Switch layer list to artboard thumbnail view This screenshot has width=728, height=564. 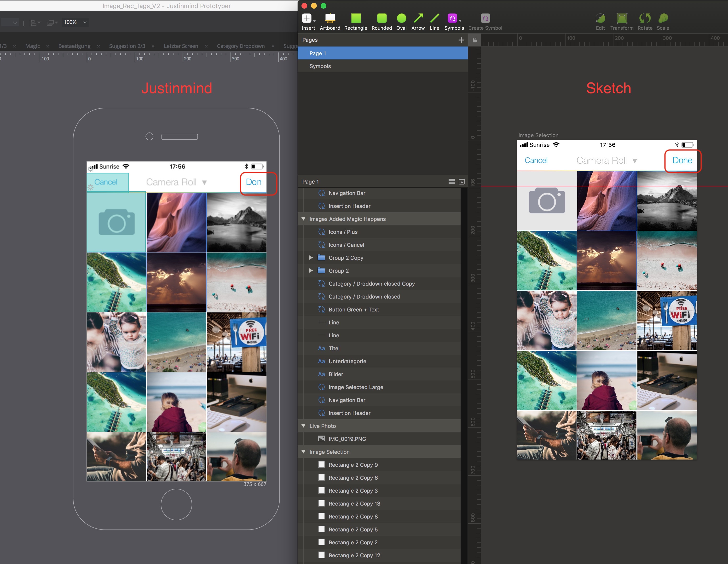[461, 182]
